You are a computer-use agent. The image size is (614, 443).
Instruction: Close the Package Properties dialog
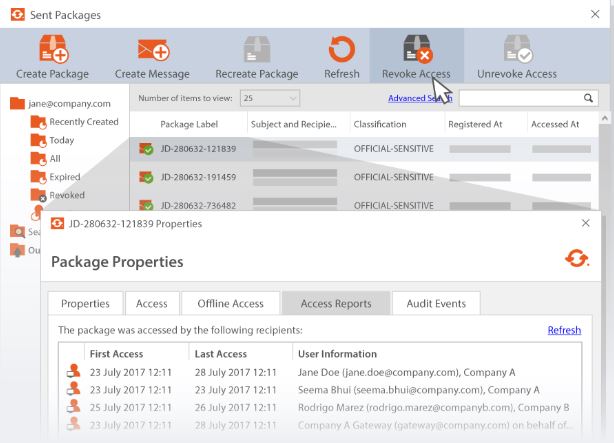[585, 223]
